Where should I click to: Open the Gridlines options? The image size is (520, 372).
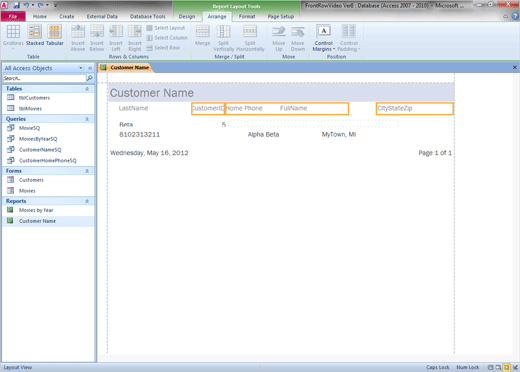[x=13, y=37]
